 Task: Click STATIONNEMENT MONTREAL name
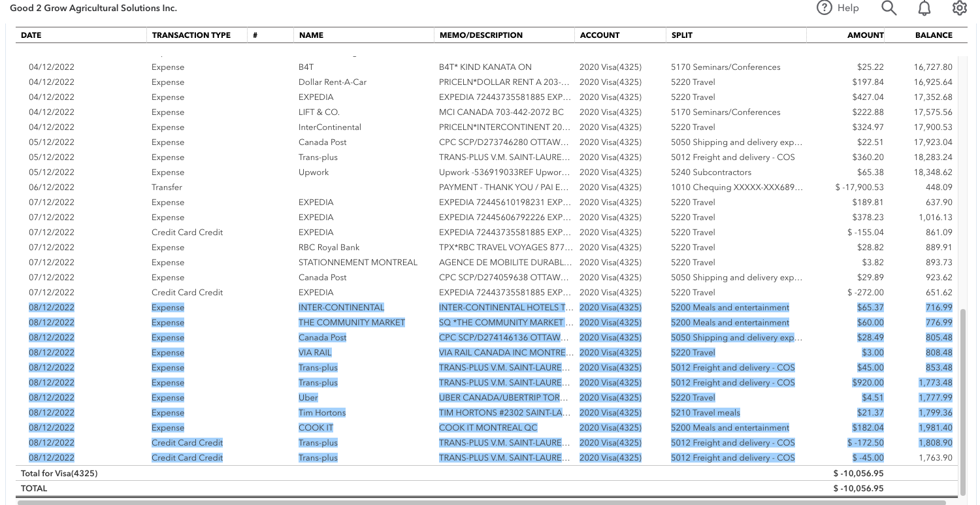coord(358,263)
